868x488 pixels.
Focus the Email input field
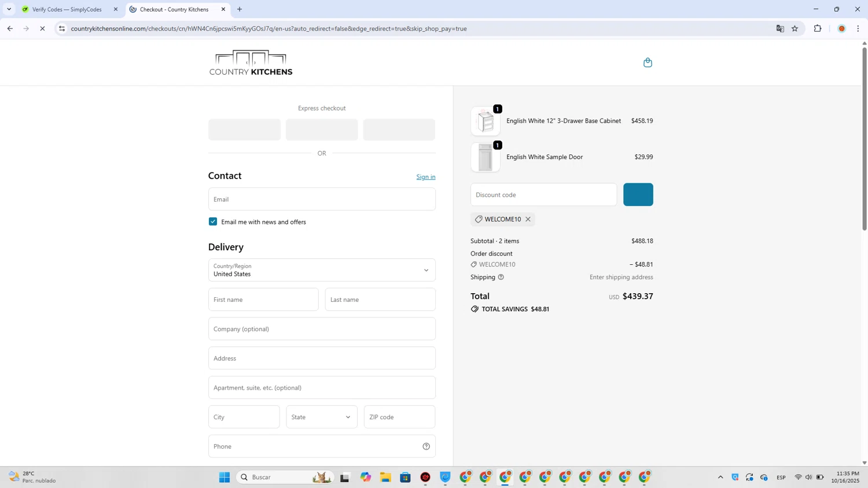pyautogui.click(x=322, y=199)
